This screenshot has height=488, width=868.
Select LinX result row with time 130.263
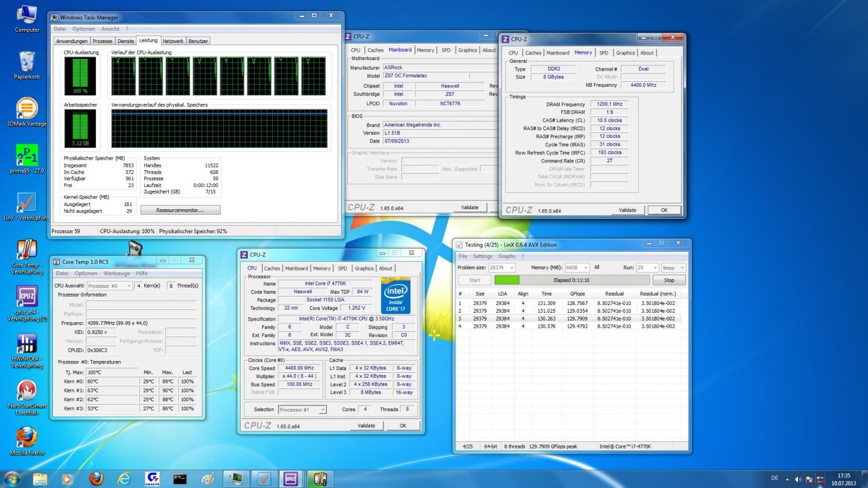point(572,319)
